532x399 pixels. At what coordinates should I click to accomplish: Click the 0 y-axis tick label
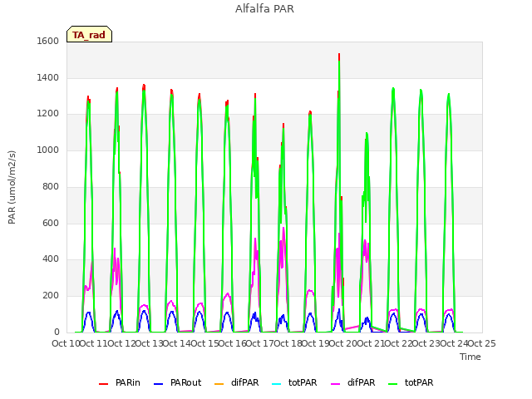click(x=57, y=332)
